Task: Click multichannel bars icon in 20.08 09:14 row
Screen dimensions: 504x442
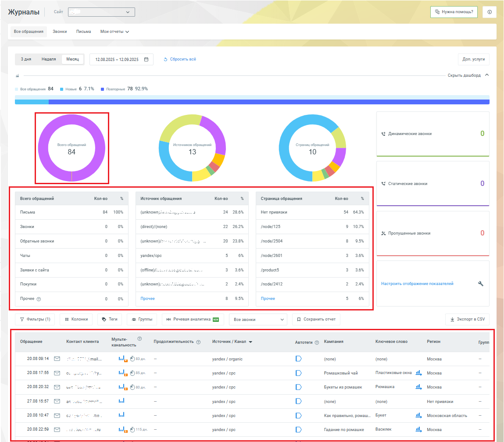Action: (122, 359)
